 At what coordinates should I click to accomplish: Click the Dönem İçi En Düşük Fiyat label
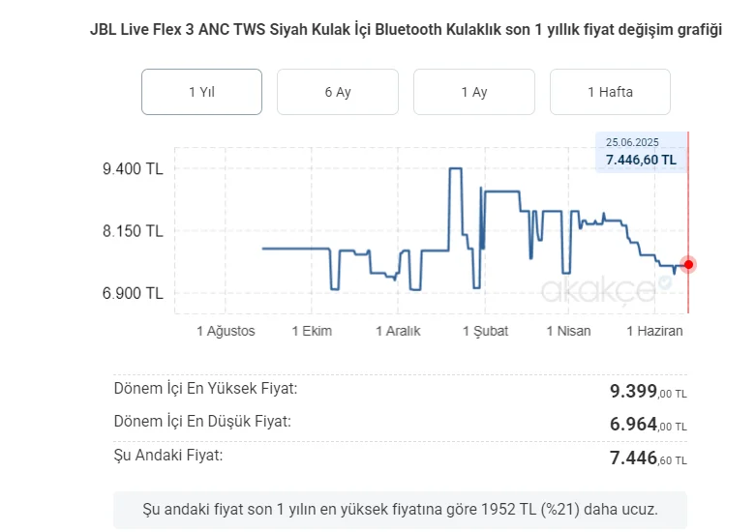pyautogui.click(x=202, y=422)
